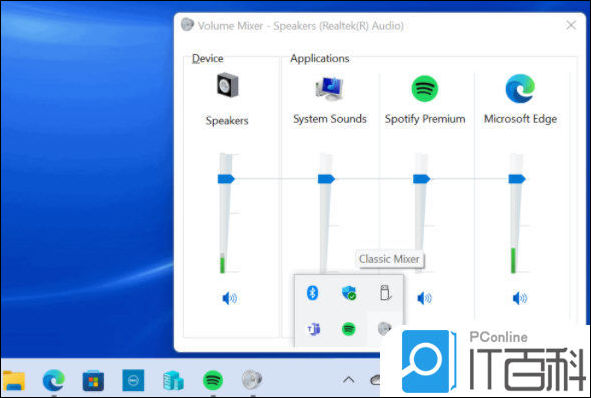Mute Microsoft Edge in the mixer
The height and width of the screenshot is (398, 591).
pos(520,298)
